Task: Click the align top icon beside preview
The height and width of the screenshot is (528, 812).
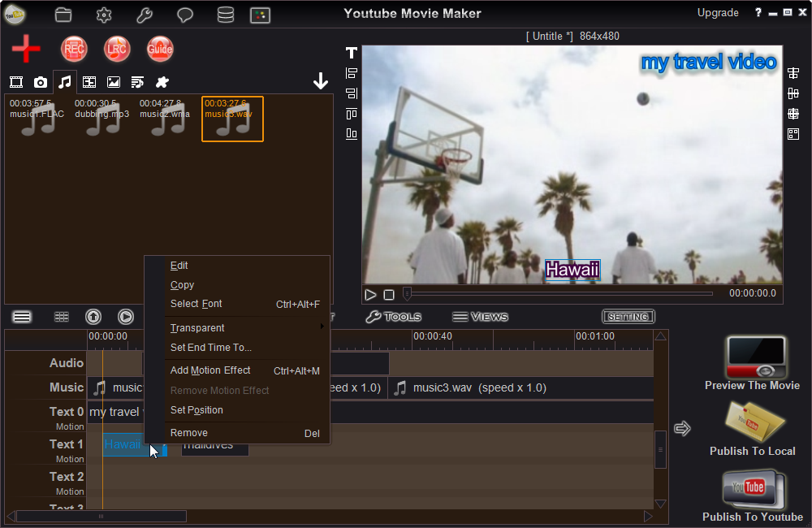Action: tap(352, 114)
